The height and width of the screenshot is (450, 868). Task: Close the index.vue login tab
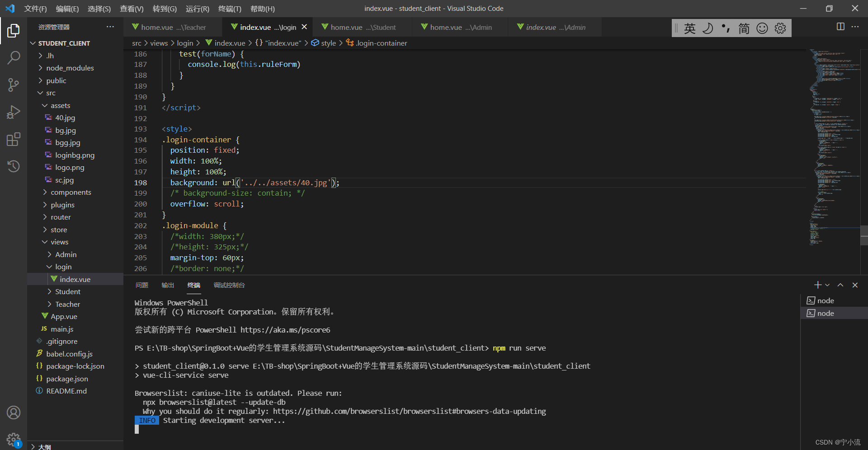pos(304,27)
